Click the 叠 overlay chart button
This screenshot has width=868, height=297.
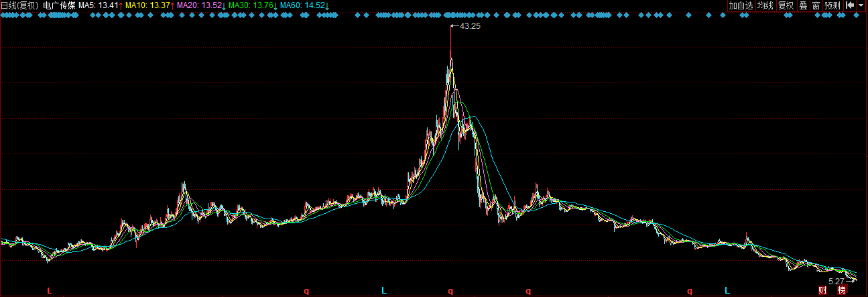click(803, 5)
